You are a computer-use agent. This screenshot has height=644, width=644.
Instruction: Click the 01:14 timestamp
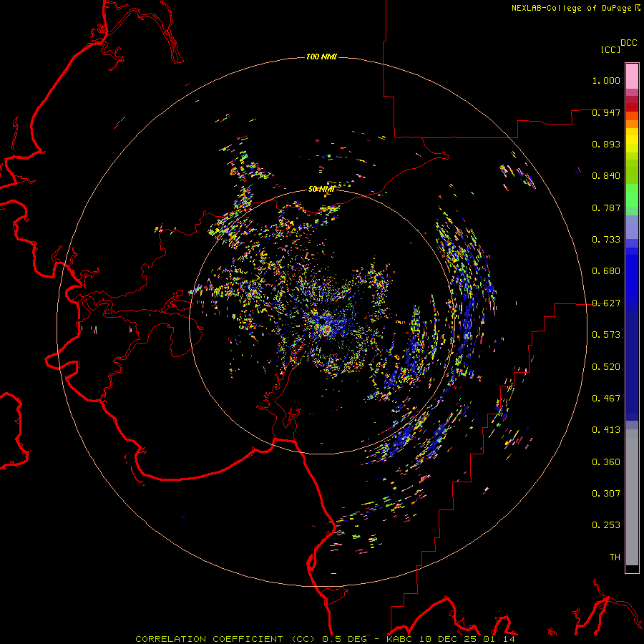[499, 639]
